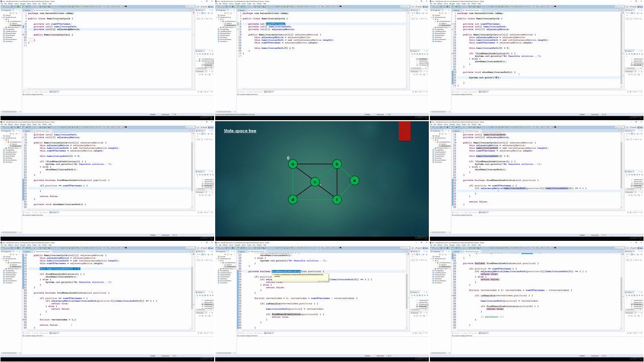Screen dimensions: 644x362
Task: Click node a in the State-space tree slide
Action: pos(293,164)
